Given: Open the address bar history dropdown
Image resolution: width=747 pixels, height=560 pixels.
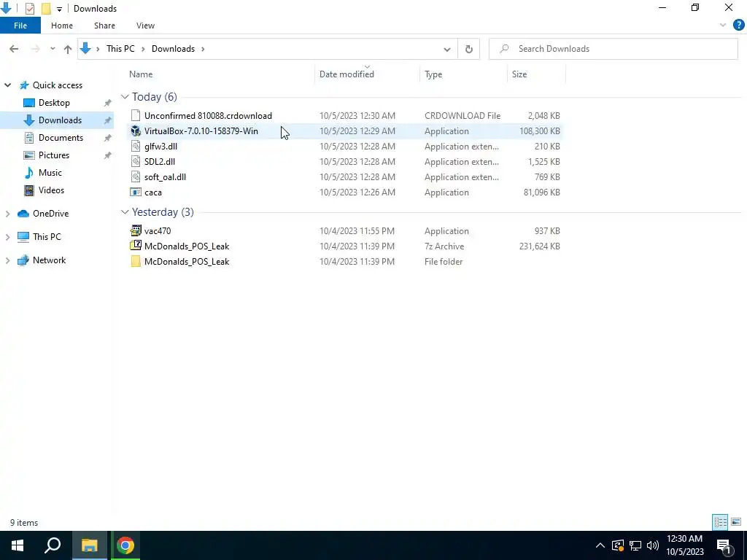Looking at the screenshot, I should click(x=447, y=49).
